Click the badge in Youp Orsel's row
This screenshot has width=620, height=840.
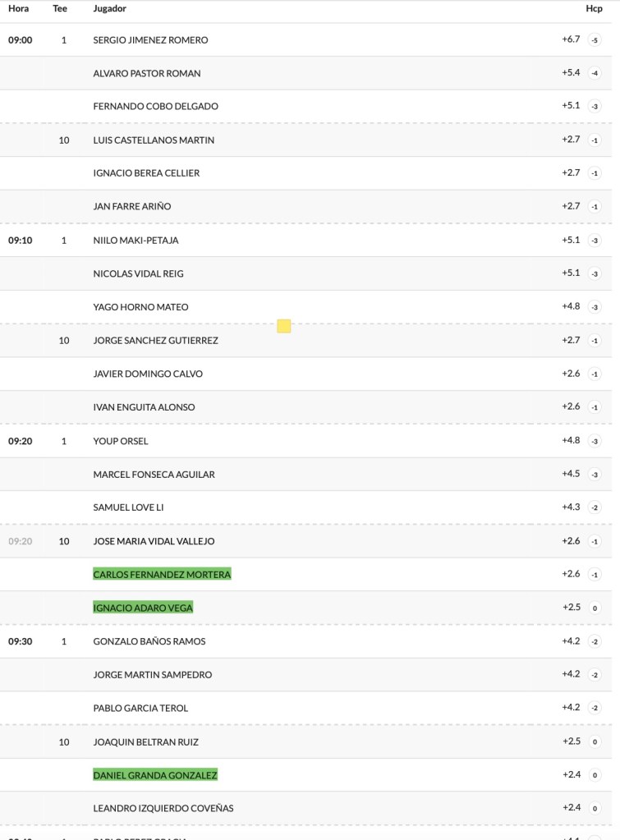click(595, 442)
